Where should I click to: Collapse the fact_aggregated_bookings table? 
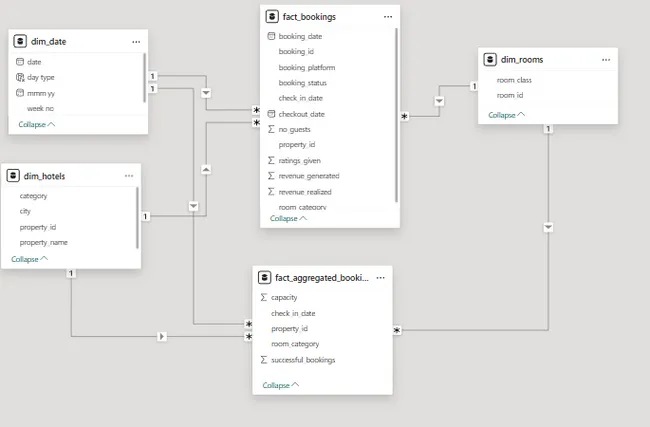(280, 385)
